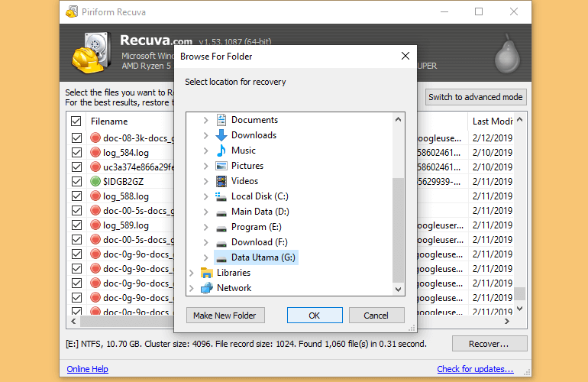Click the Documents folder icon

click(x=221, y=120)
